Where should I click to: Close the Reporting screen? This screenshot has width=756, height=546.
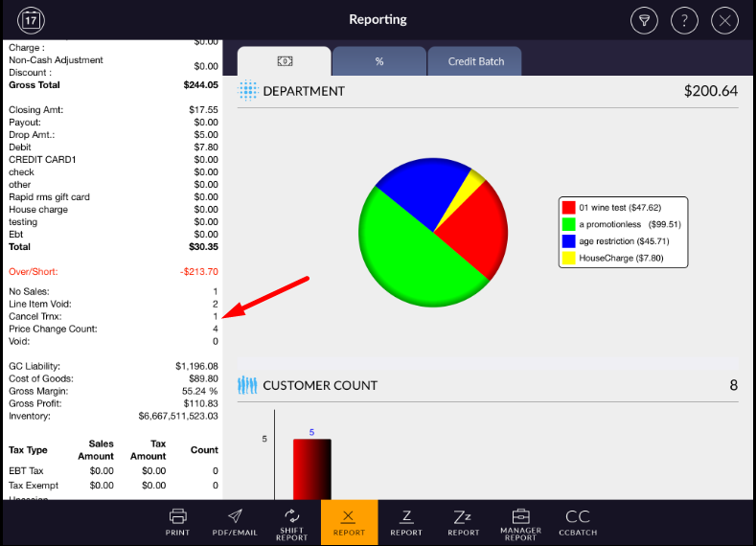point(725,20)
